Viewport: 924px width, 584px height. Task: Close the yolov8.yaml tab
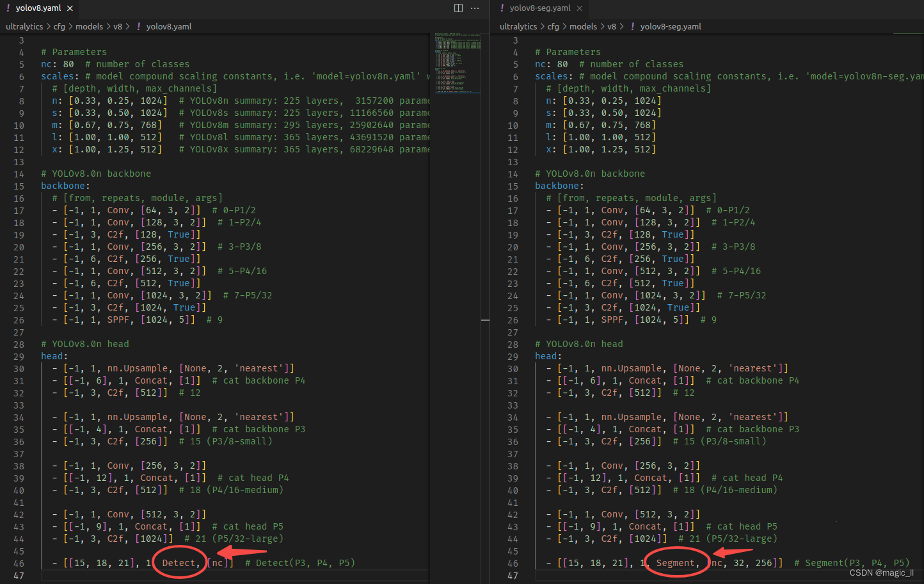[70, 8]
